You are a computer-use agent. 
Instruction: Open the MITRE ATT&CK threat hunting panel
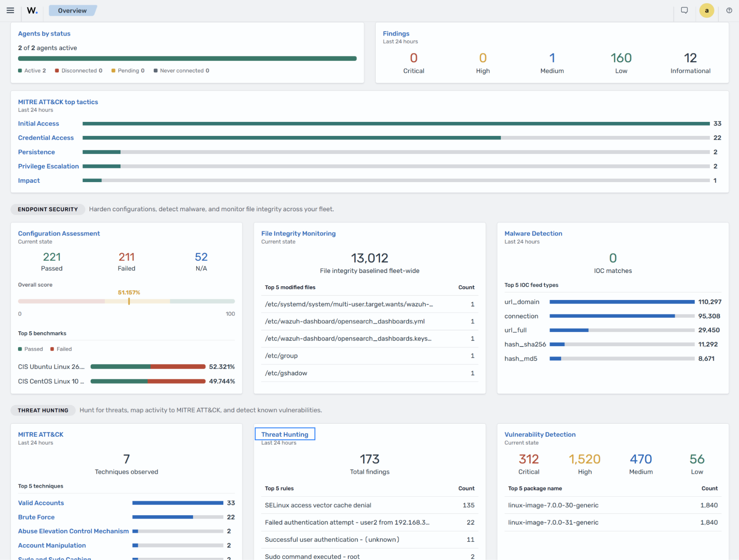tap(41, 434)
